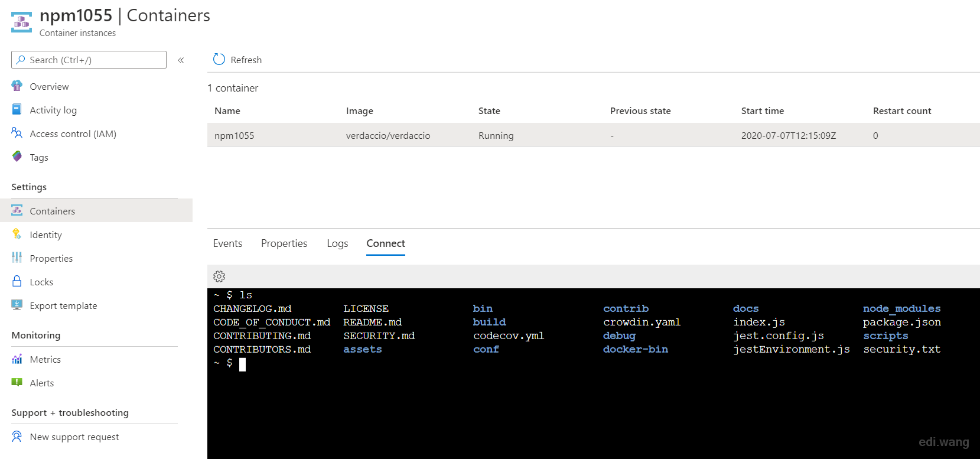Focus the Search (Ctrl+/) input field
980x459 pixels.
89,60
